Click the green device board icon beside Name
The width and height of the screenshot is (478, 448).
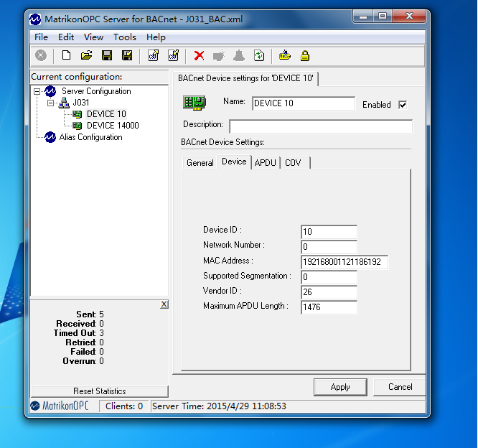195,103
